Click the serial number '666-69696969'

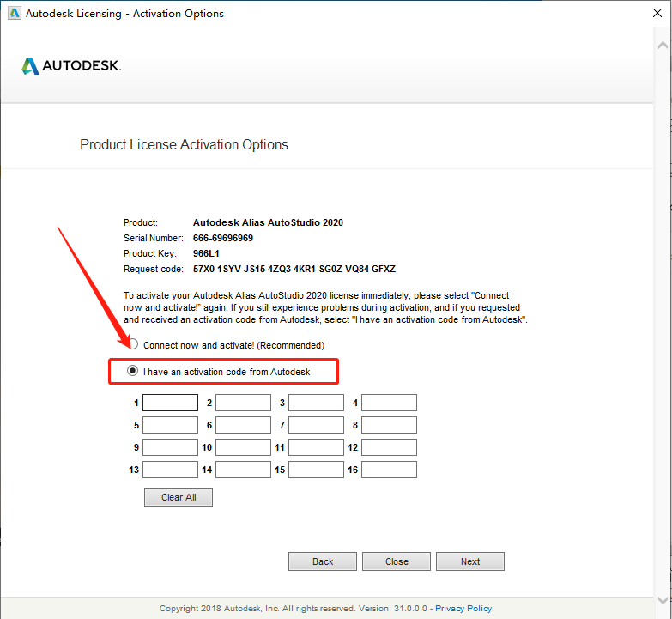tap(223, 238)
